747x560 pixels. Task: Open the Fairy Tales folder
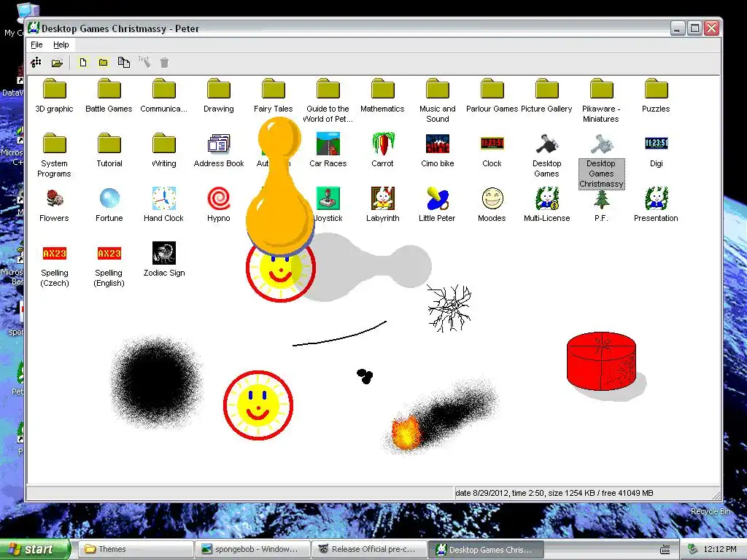coord(274,89)
